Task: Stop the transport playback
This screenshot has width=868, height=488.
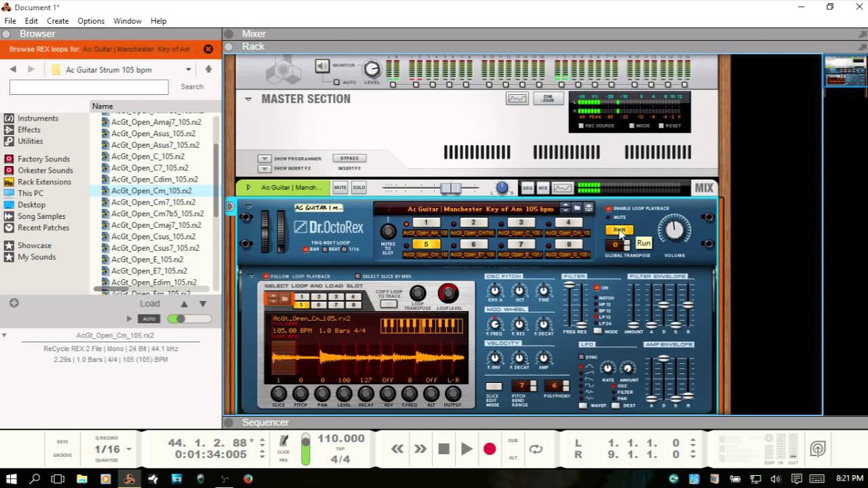Action: point(443,449)
